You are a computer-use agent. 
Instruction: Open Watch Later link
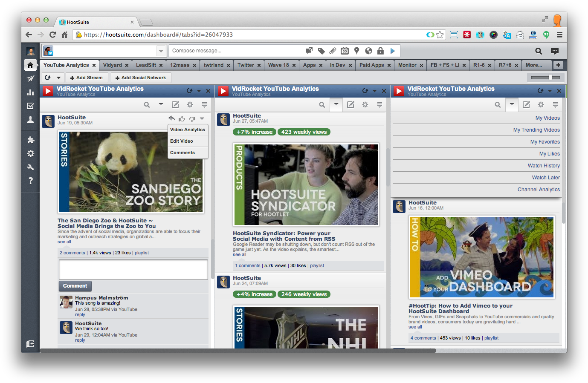coord(546,178)
